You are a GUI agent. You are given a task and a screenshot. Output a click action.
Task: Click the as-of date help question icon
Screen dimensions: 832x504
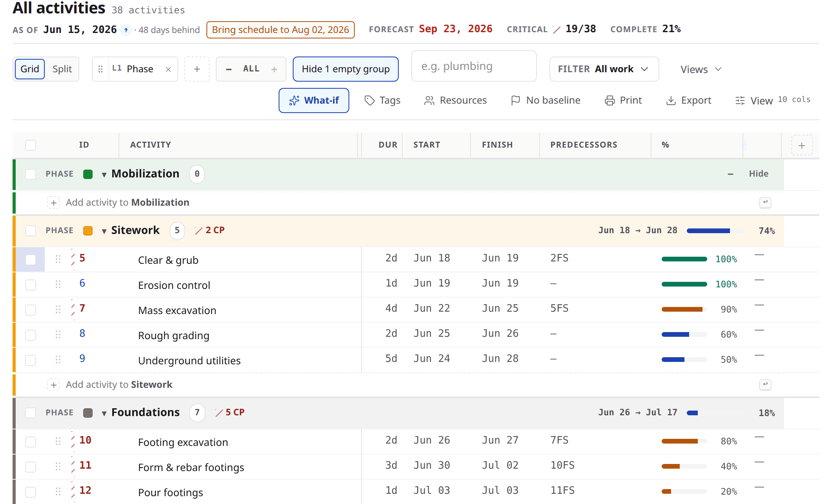point(126,30)
